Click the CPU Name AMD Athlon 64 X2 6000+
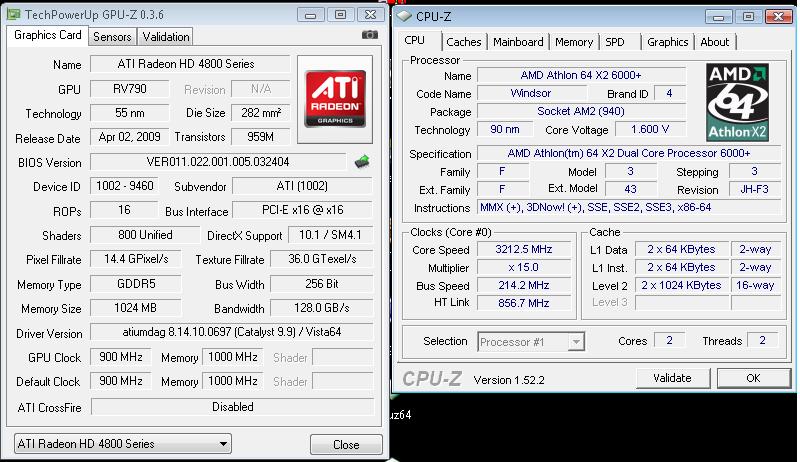 pos(581,75)
